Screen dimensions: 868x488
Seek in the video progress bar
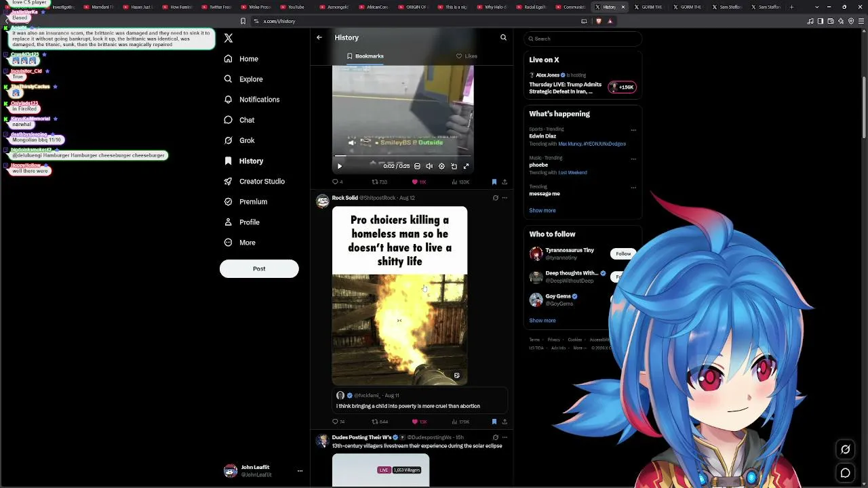point(403,157)
